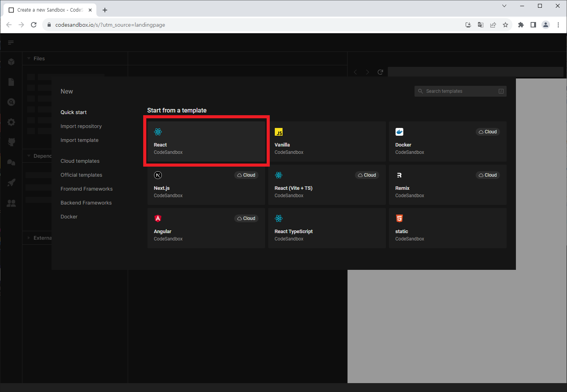567x392 pixels.
Task: Open the Angular template card
Action: click(x=206, y=228)
